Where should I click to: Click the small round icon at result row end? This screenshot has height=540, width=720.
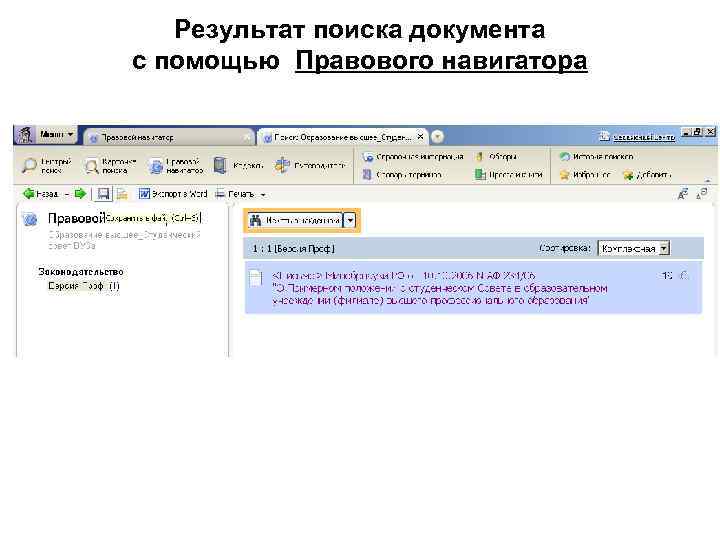coord(684,276)
